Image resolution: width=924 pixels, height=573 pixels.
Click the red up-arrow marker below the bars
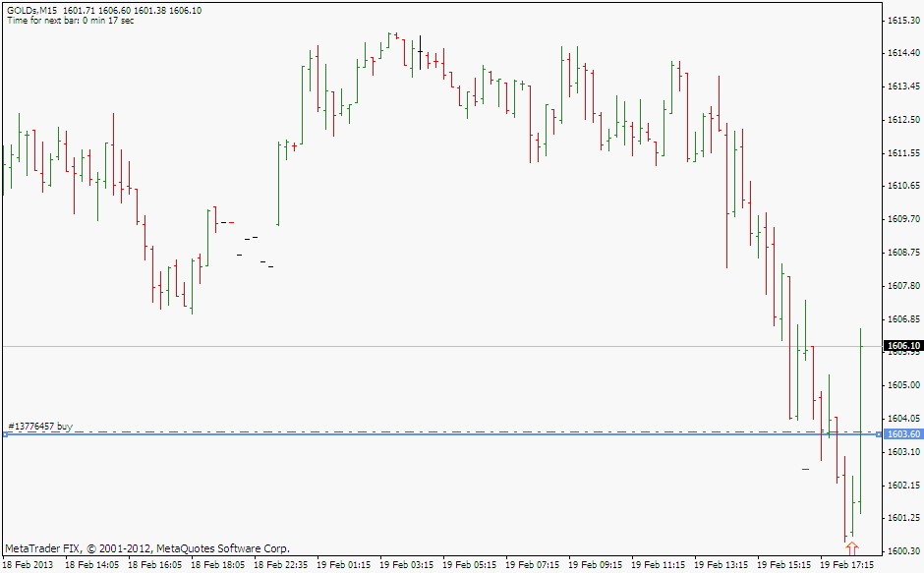851,548
